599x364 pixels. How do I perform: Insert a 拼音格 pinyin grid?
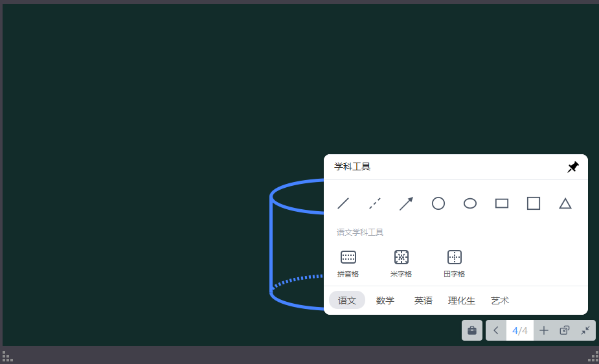click(348, 264)
